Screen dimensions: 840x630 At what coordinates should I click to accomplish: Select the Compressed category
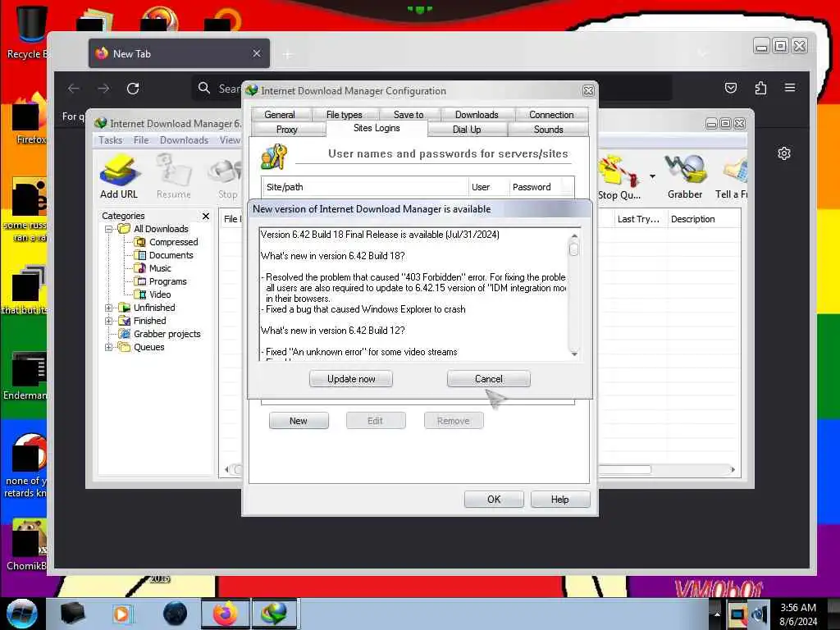pyautogui.click(x=173, y=242)
